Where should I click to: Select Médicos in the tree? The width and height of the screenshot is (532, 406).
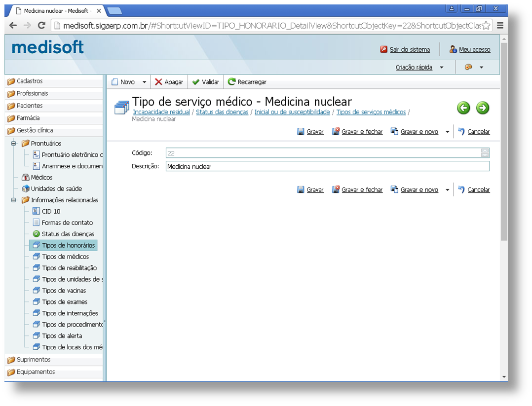37,178
